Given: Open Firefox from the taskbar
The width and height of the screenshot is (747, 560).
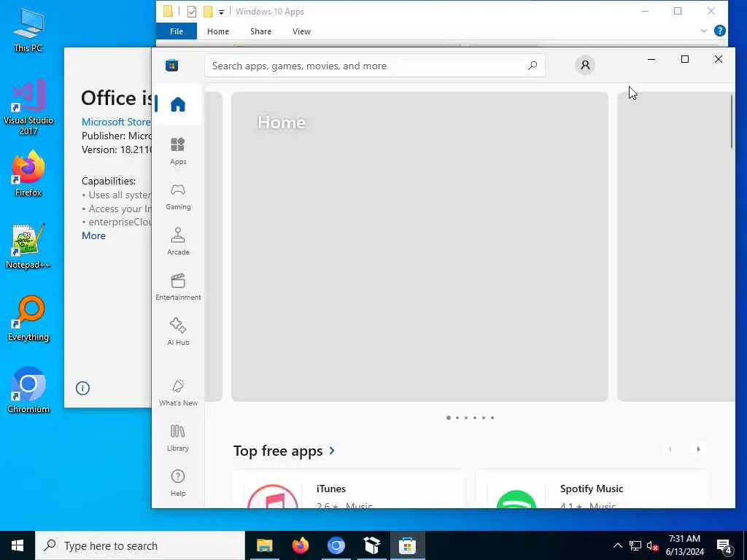Looking at the screenshot, I should point(300,545).
